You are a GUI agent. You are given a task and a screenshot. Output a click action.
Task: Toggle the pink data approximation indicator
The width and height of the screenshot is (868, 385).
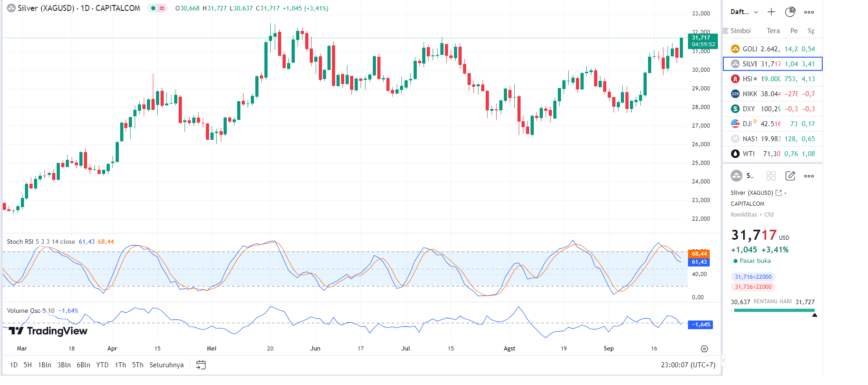[x=162, y=8]
